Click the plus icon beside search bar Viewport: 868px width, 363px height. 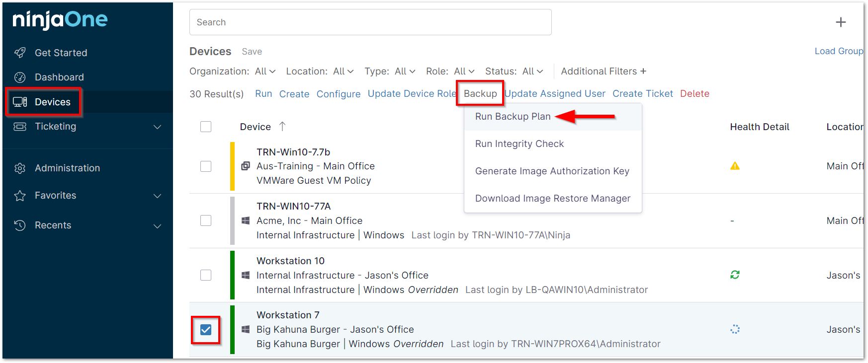point(841,22)
